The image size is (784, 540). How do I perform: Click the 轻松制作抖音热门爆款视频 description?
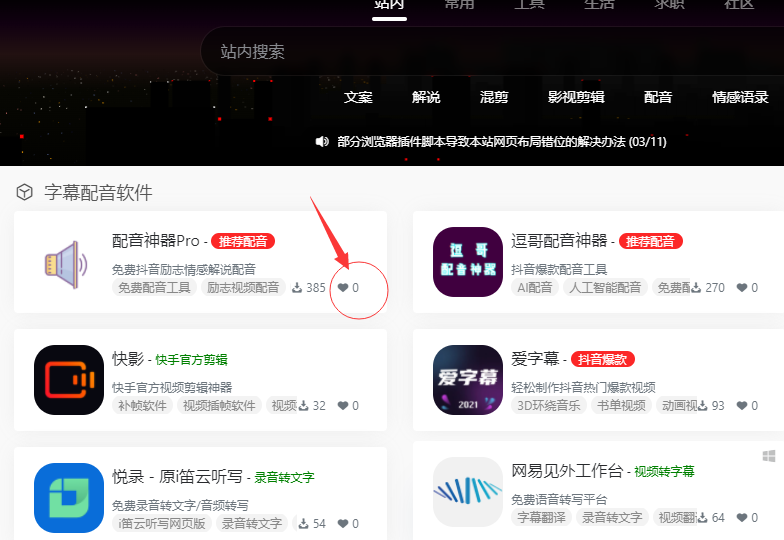[x=583, y=388]
